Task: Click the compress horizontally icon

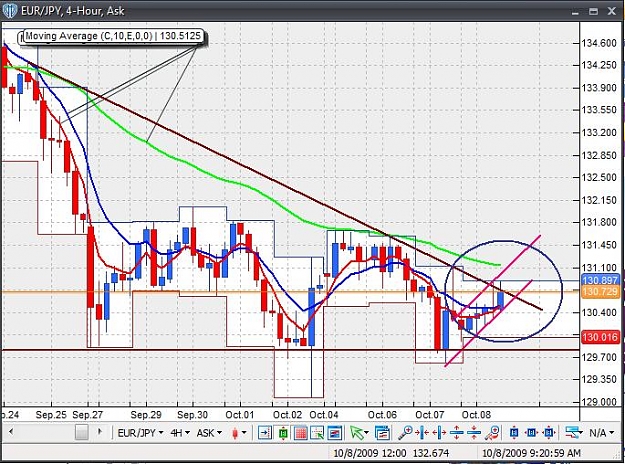Action: coord(423,433)
